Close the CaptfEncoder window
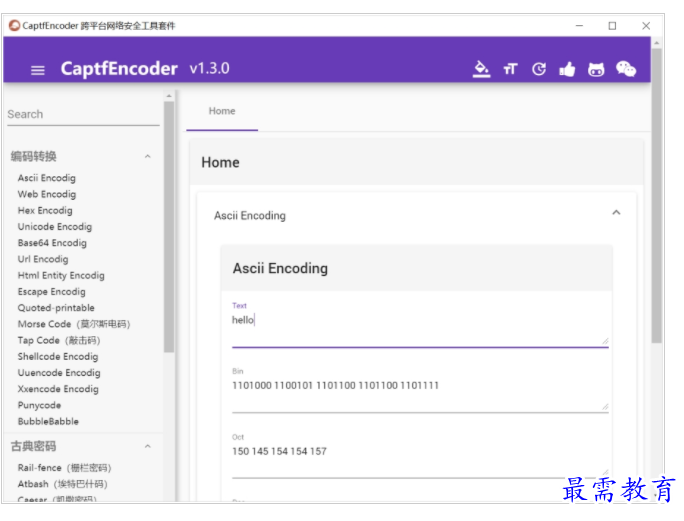 click(x=646, y=26)
